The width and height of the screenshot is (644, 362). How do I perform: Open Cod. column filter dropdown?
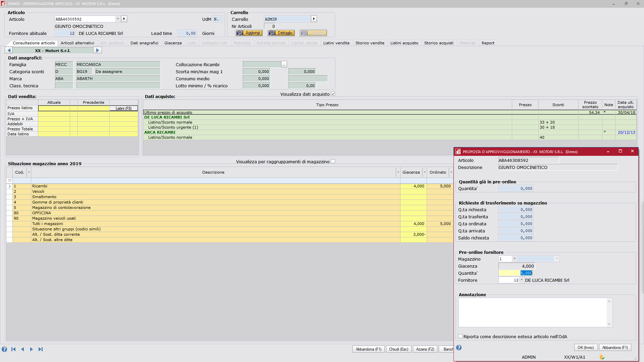(x=29, y=172)
